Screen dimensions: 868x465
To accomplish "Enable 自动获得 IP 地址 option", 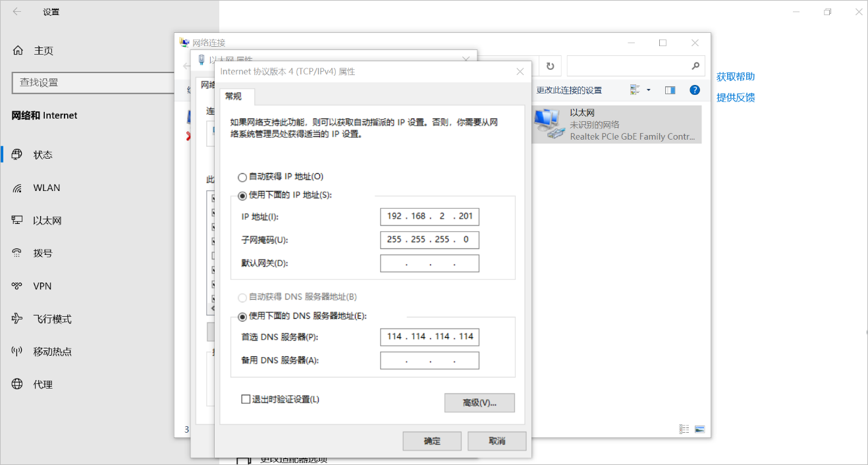I will pos(242,177).
